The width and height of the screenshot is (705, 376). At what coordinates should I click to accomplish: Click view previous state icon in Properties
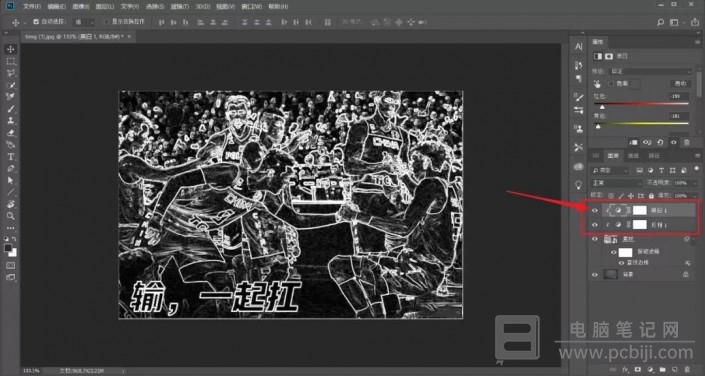[647, 142]
